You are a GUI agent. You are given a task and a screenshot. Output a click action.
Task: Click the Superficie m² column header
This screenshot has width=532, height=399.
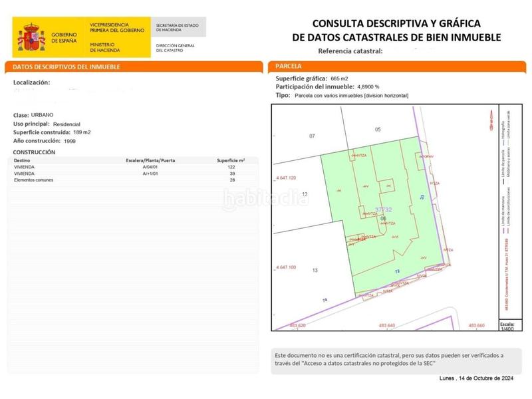coord(231,161)
